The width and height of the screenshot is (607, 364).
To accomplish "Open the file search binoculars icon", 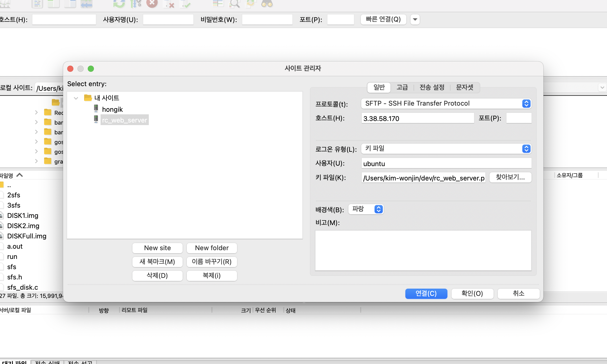I will tap(267, 4).
